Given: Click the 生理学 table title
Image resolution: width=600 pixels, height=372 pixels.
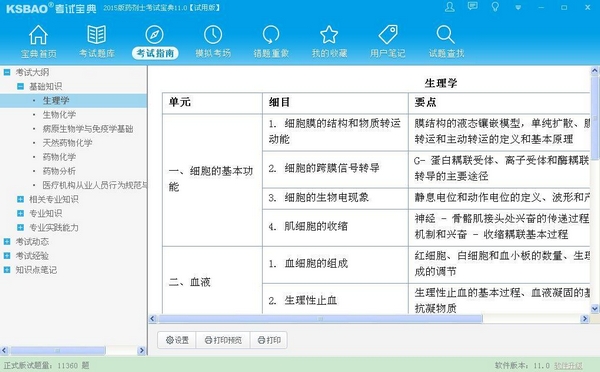Looking at the screenshot, I should tap(440, 83).
